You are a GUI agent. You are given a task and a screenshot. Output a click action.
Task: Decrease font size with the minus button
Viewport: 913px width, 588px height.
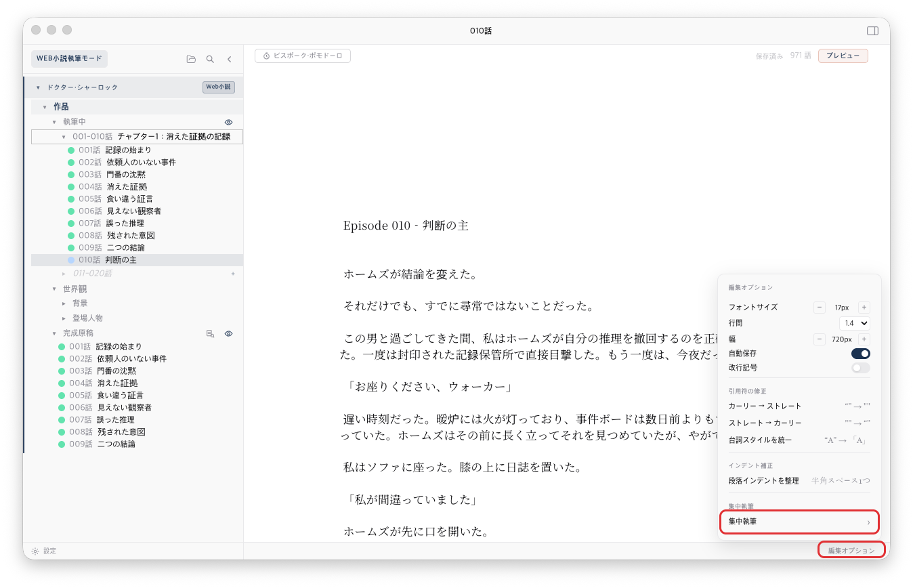pyautogui.click(x=820, y=307)
